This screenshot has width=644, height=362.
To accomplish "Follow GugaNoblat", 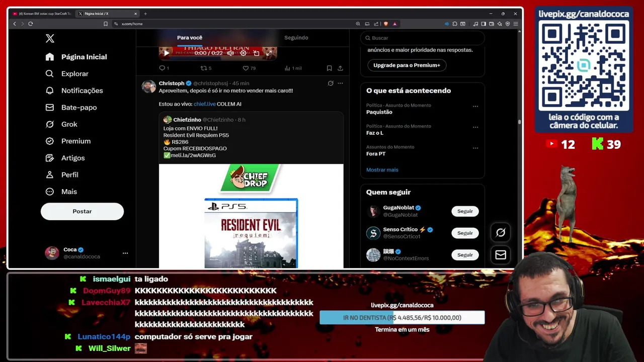I will [x=465, y=211].
